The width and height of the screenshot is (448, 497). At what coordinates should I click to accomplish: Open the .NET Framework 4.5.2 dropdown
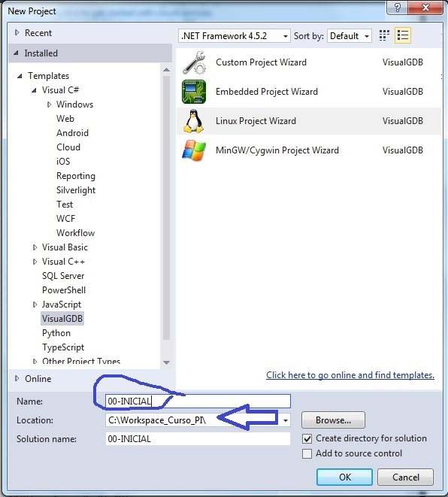(x=235, y=36)
